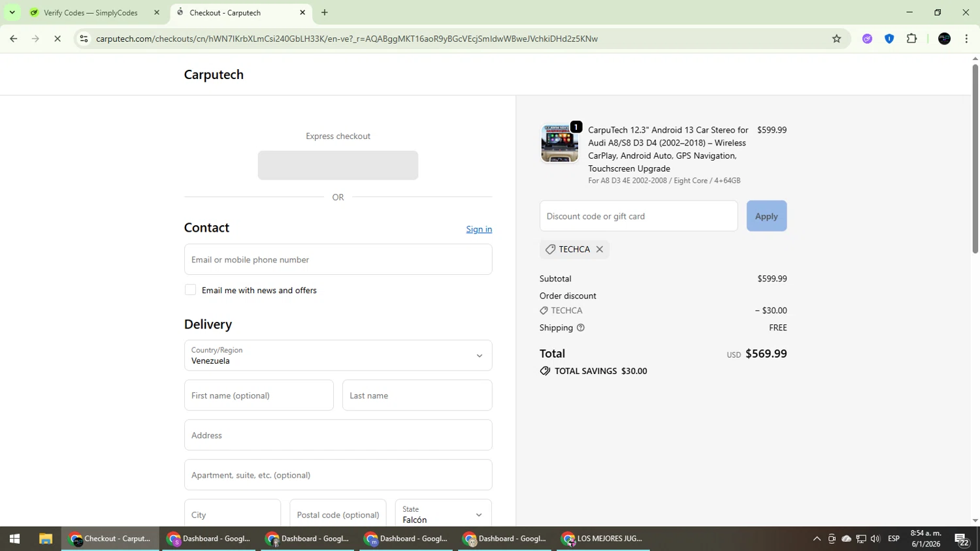This screenshot has height=551, width=980.
Task: Show hidden system tray icons
Action: (x=817, y=539)
